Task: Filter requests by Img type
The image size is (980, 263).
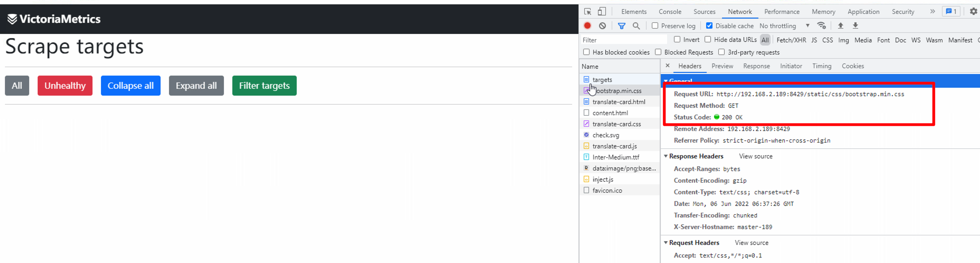Action: 844,40
